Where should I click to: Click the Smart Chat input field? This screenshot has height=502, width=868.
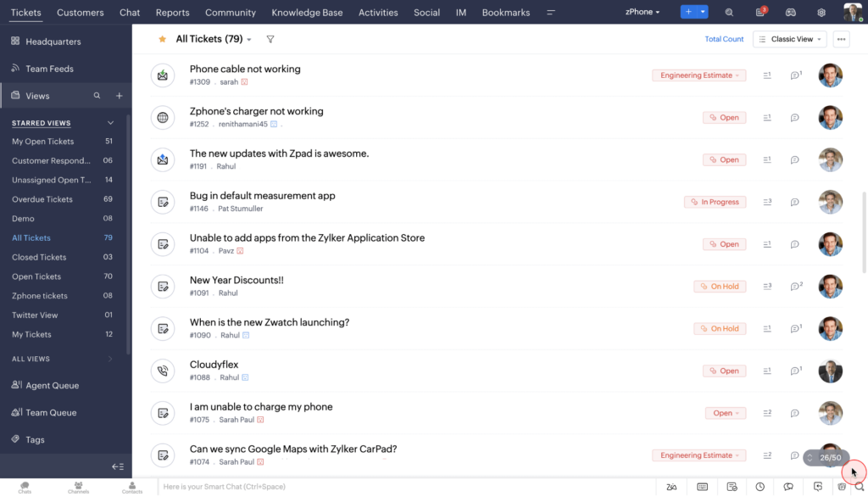(x=407, y=487)
